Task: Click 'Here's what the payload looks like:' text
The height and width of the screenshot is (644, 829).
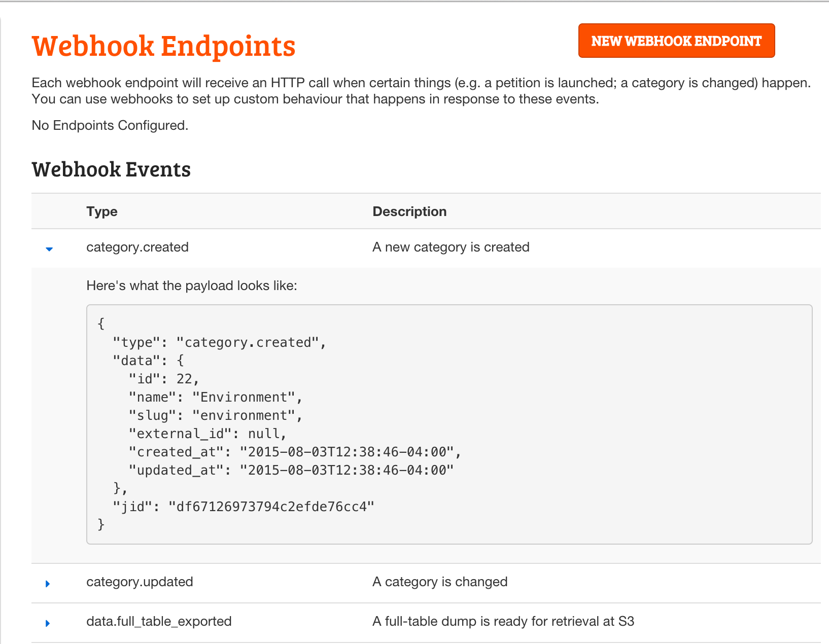Action: point(192,285)
